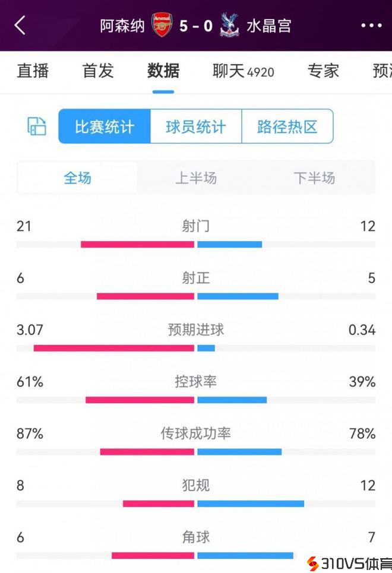The width and height of the screenshot is (392, 573).
Task: Select the 全场 full-match filter
Action: click(x=77, y=178)
